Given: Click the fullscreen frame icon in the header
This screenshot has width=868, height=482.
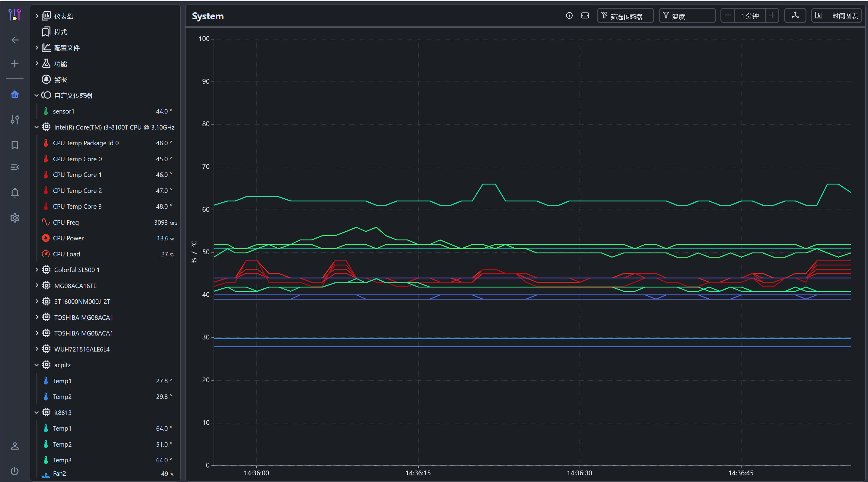Looking at the screenshot, I should [585, 15].
